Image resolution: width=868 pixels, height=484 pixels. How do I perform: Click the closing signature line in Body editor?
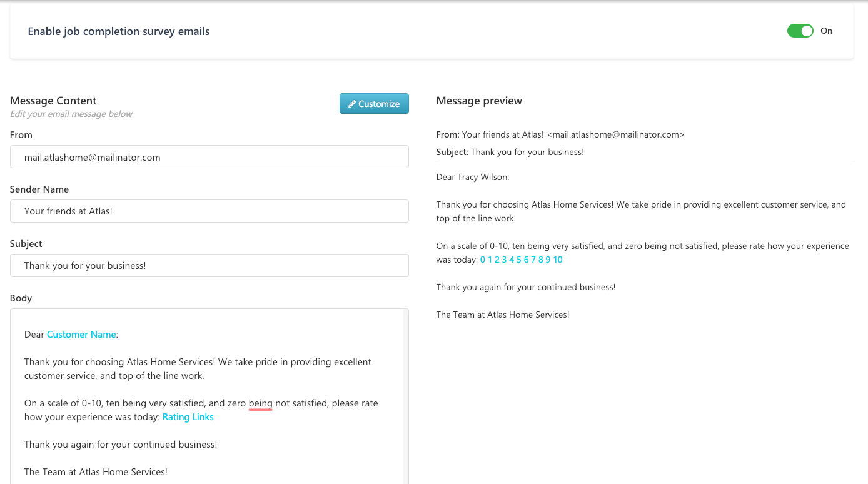(96, 472)
